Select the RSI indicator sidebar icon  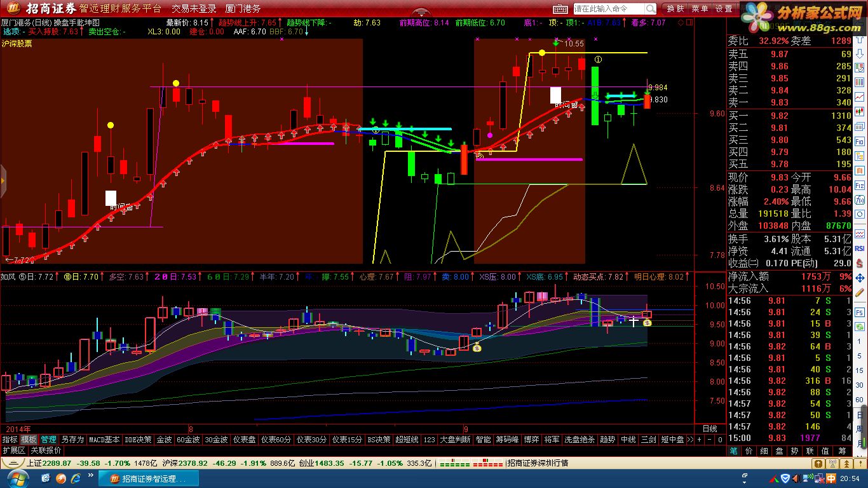point(860,248)
